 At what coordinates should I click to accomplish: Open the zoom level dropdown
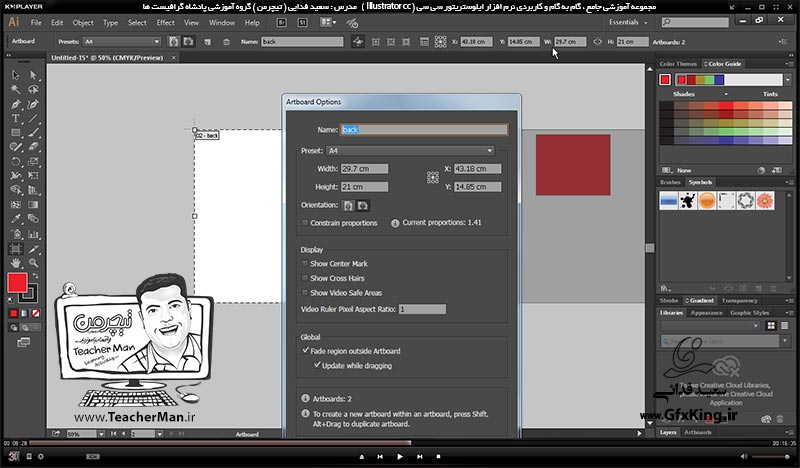pyautogui.click(x=101, y=434)
